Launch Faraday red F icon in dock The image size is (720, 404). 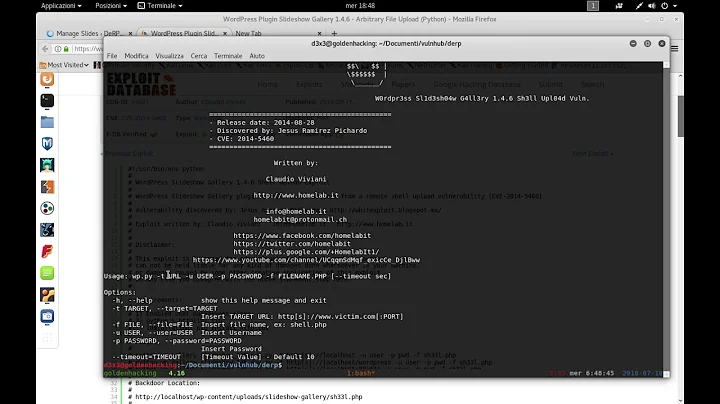pyautogui.click(x=47, y=252)
